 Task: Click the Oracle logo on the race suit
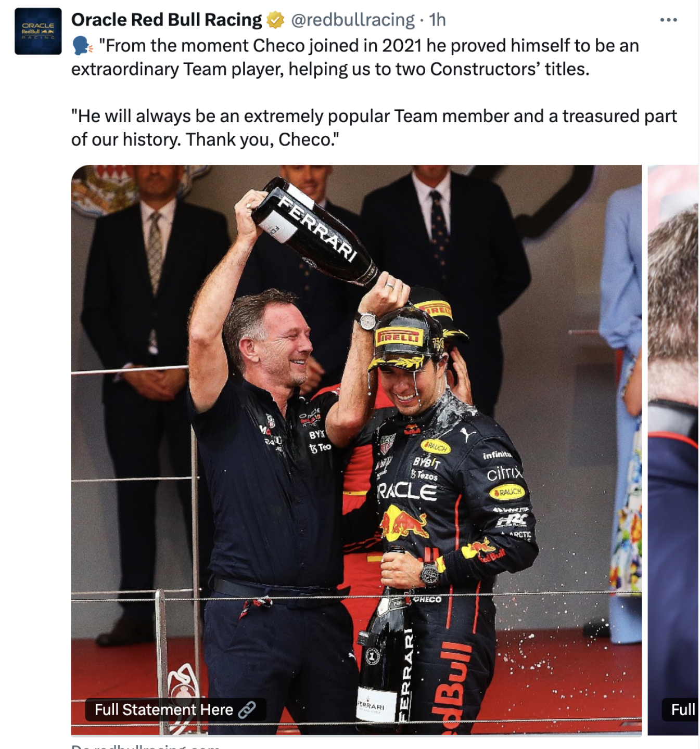(407, 491)
